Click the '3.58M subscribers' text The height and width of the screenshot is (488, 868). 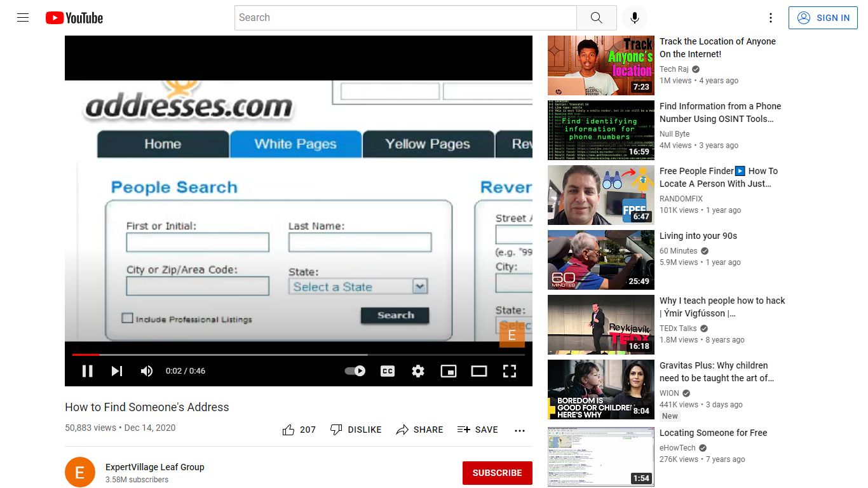[137, 480]
